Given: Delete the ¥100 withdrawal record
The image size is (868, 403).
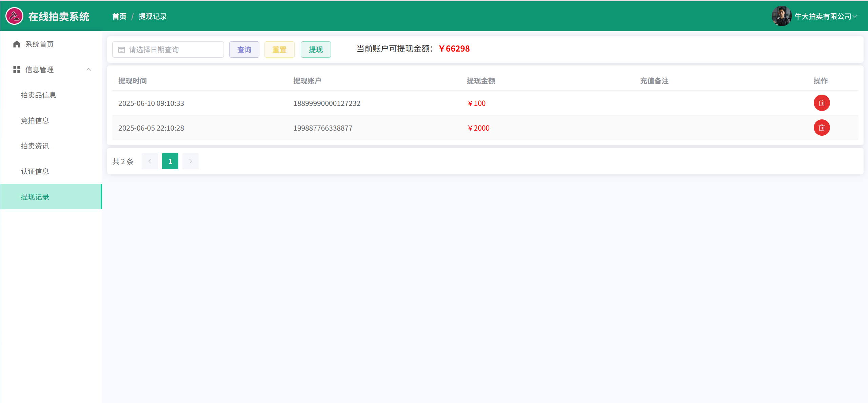Looking at the screenshot, I should point(822,103).
